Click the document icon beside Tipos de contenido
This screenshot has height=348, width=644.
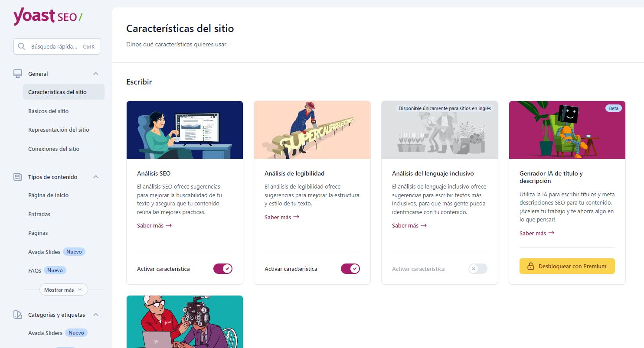[17, 177]
